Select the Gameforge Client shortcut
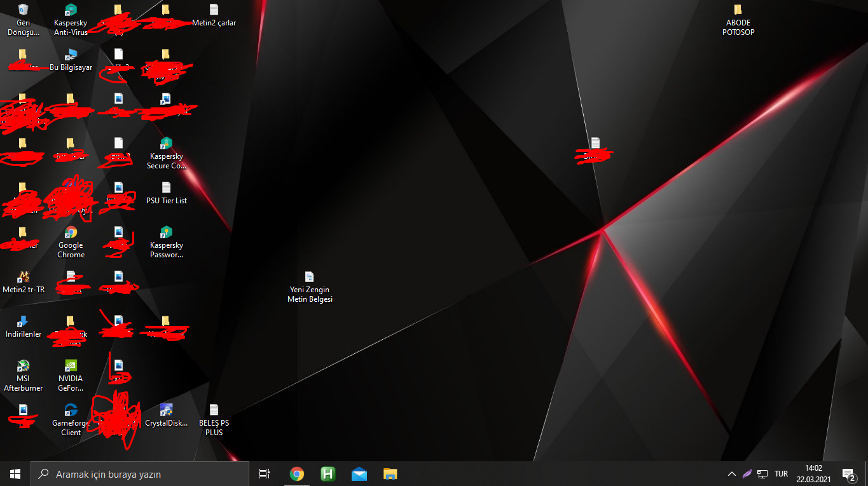 click(71, 420)
